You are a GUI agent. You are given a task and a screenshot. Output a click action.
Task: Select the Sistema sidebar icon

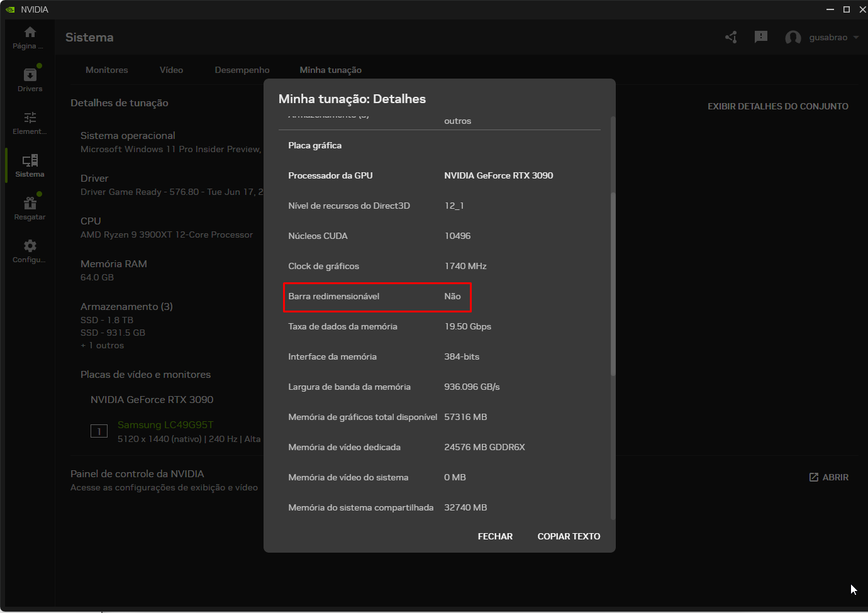[29, 164]
